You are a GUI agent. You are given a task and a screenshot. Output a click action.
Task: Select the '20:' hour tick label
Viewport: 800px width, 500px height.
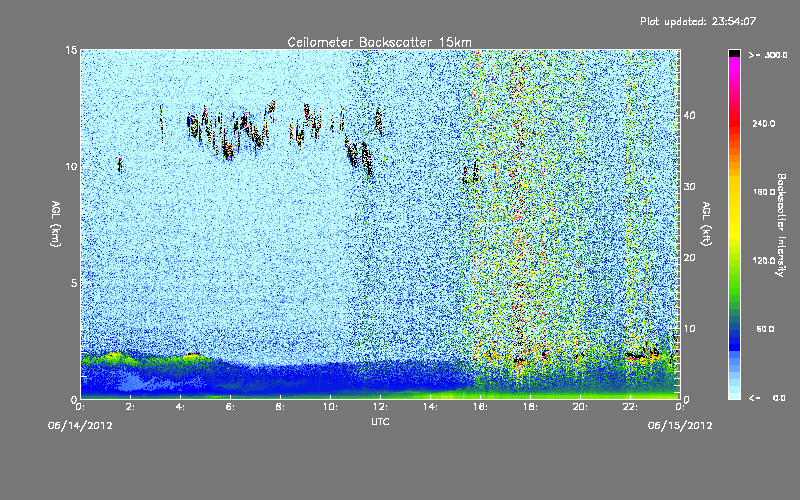[580, 407]
